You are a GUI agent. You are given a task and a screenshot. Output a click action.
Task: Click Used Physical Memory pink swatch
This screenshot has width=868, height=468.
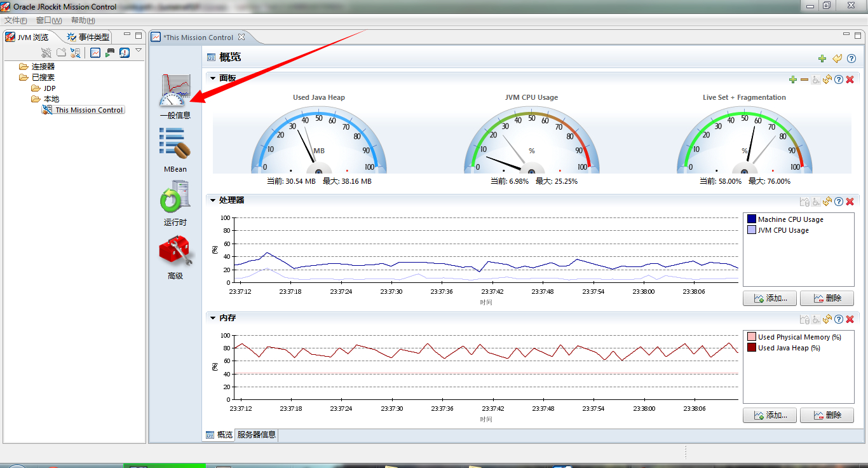coord(752,337)
